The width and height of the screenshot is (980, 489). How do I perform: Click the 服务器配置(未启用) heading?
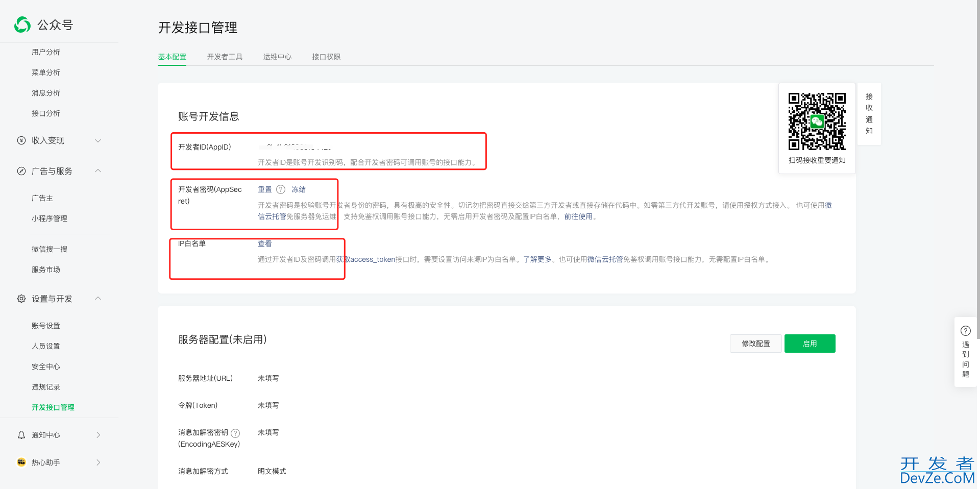pyautogui.click(x=223, y=339)
